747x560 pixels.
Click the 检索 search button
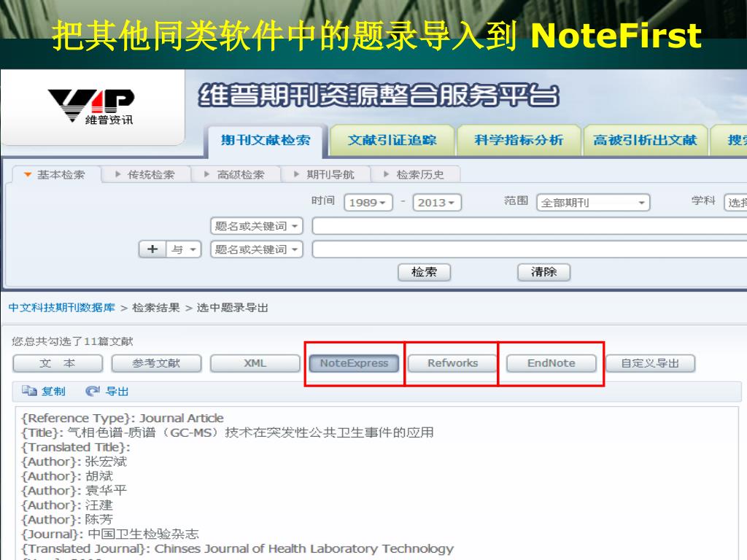[x=424, y=272]
